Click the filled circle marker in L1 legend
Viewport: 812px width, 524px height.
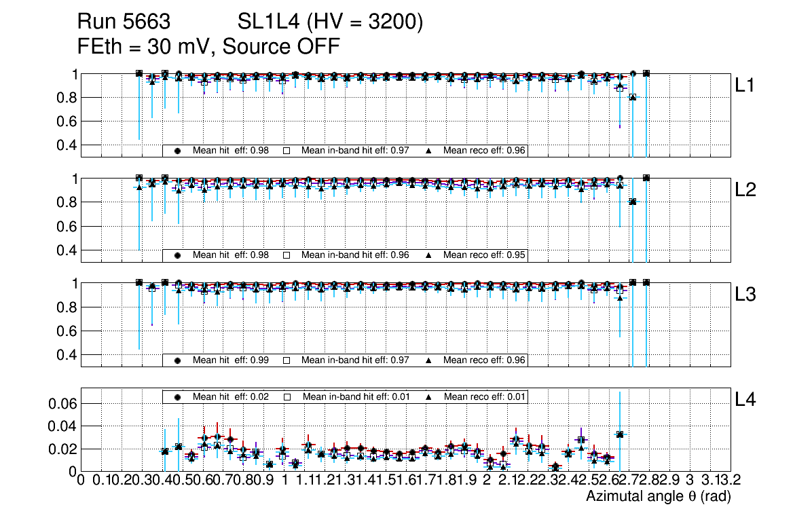(178, 151)
